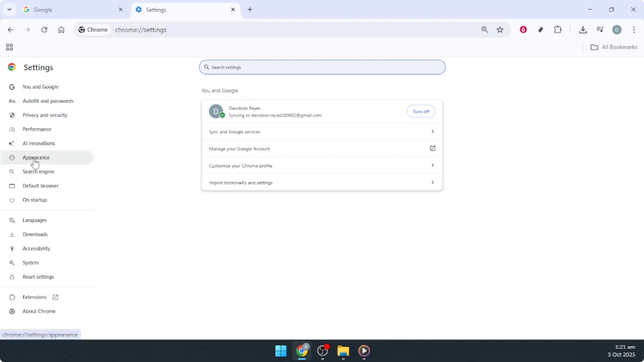The height and width of the screenshot is (362, 644).
Task: Open Downloads from the toolbar icon
Action: 583,30
